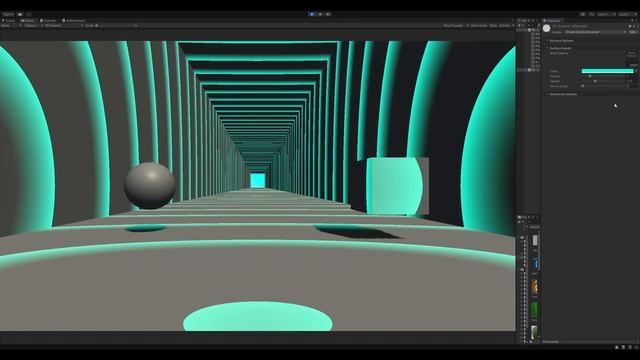
Task: Adjust the slider directly below Color
Action: 603,76
